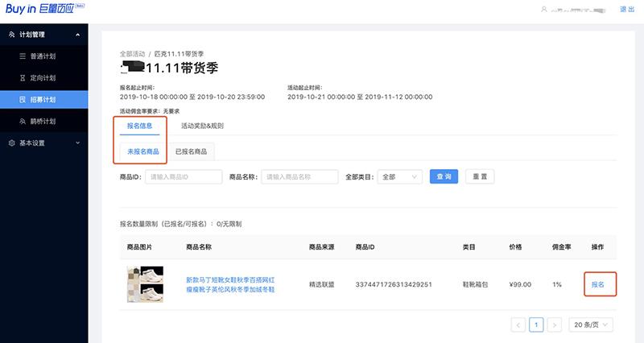This screenshot has height=343, width=644.
Task: Click the 查询 search button
Action: tap(444, 176)
